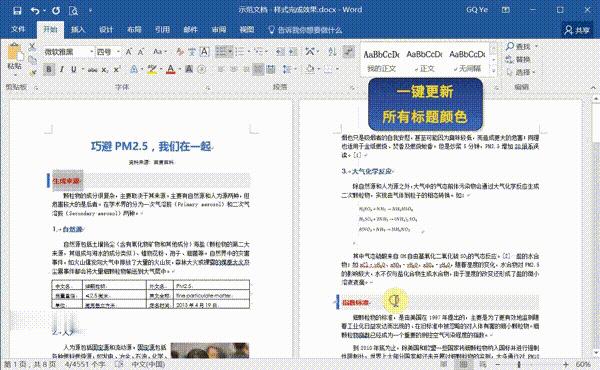Increase font size with grow font icon
The height and width of the screenshot is (370, 600).
129,52
